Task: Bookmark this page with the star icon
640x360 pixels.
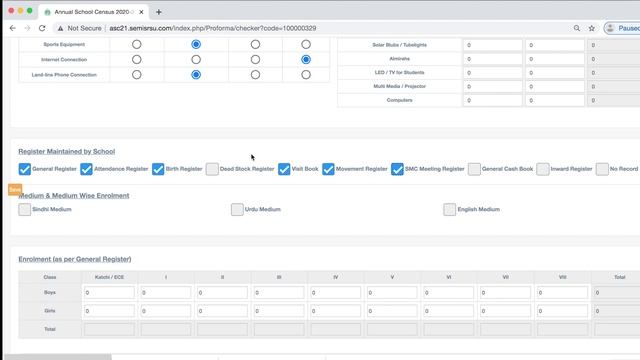Action: (592, 28)
